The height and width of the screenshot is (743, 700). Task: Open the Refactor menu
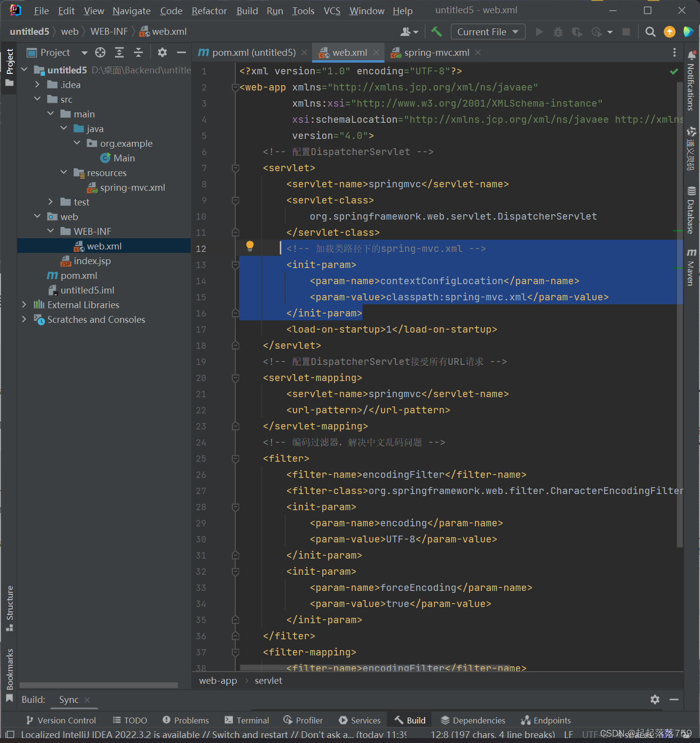(x=209, y=11)
